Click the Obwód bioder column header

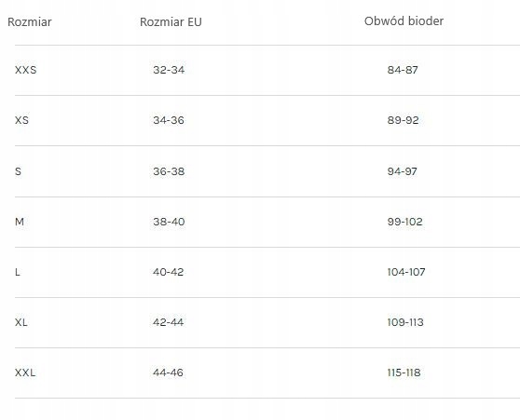(x=404, y=21)
